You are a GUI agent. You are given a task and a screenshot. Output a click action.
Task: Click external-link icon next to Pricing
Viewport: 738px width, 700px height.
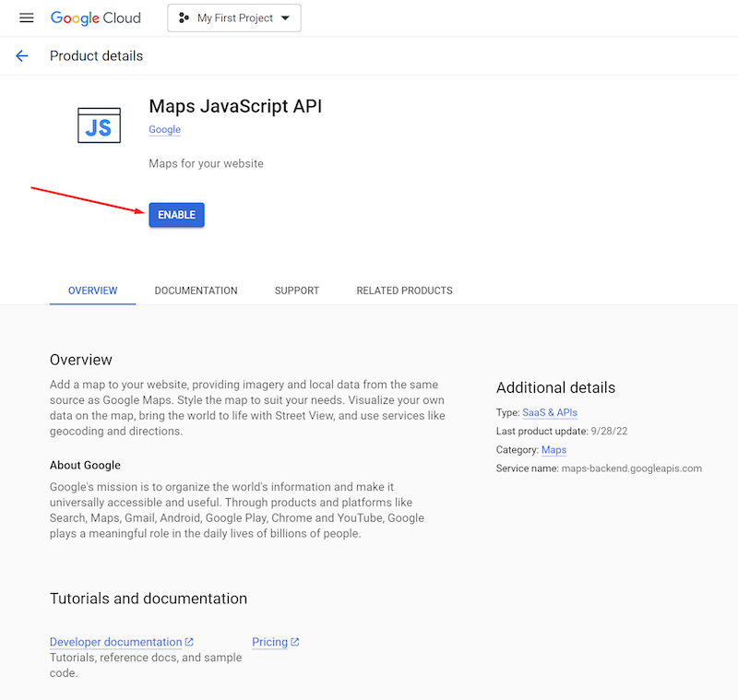tap(295, 642)
